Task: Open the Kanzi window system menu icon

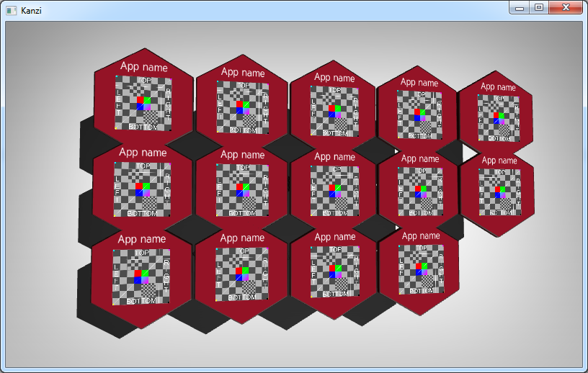Action: point(12,9)
